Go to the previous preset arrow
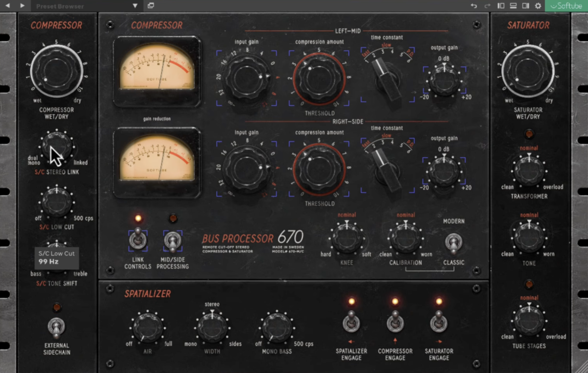588x373 pixels. (7, 6)
